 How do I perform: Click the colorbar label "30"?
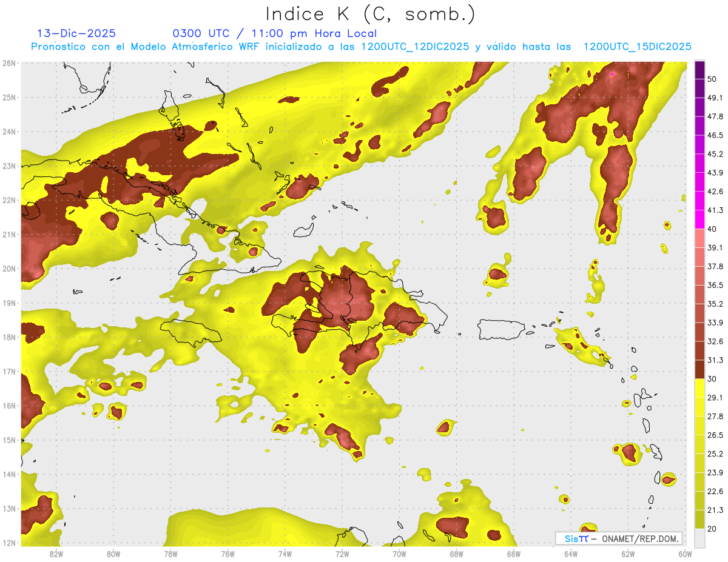coord(712,379)
